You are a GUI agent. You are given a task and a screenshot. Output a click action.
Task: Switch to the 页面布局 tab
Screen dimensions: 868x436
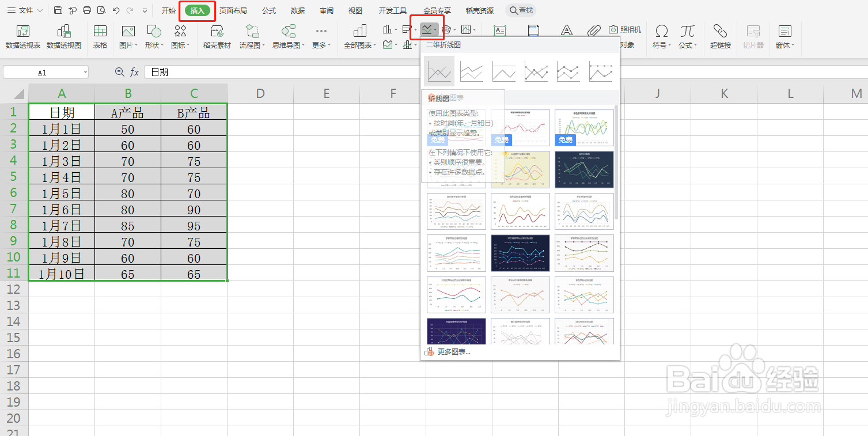point(233,10)
